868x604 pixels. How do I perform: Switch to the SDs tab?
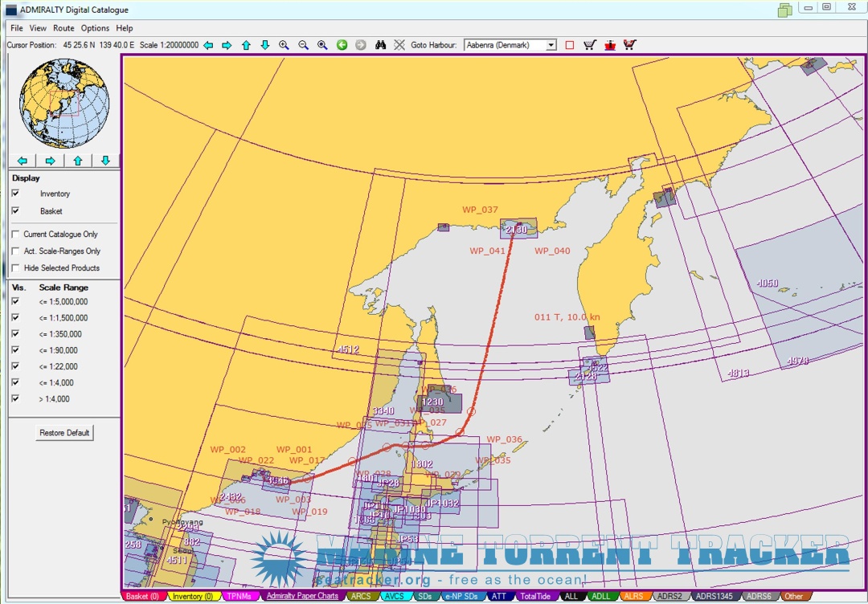(425, 596)
